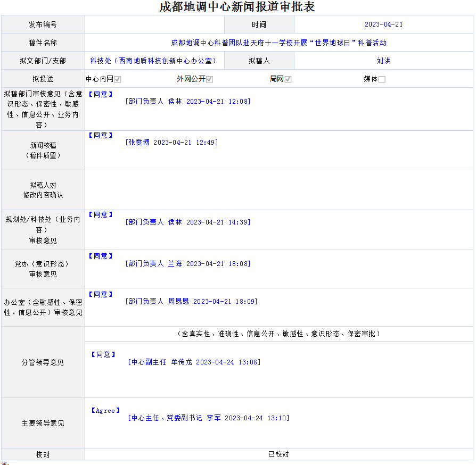Viewport: 476px width, 465px height.
Task: Toggle the 中心内网 checkbox
Action: pyautogui.click(x=118, y=79)
